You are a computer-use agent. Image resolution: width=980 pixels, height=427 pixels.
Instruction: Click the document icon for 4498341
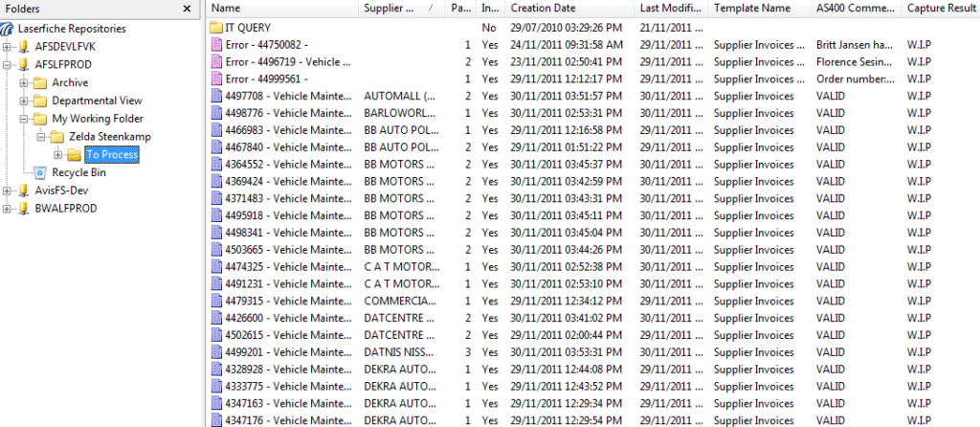pos(216,233)
